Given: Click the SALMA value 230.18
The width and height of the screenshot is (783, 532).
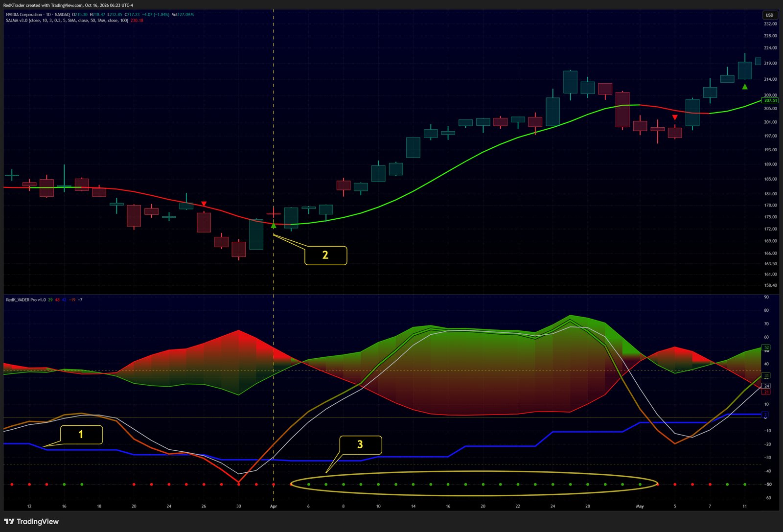Looking at the screenshot, I should (137, 21).
